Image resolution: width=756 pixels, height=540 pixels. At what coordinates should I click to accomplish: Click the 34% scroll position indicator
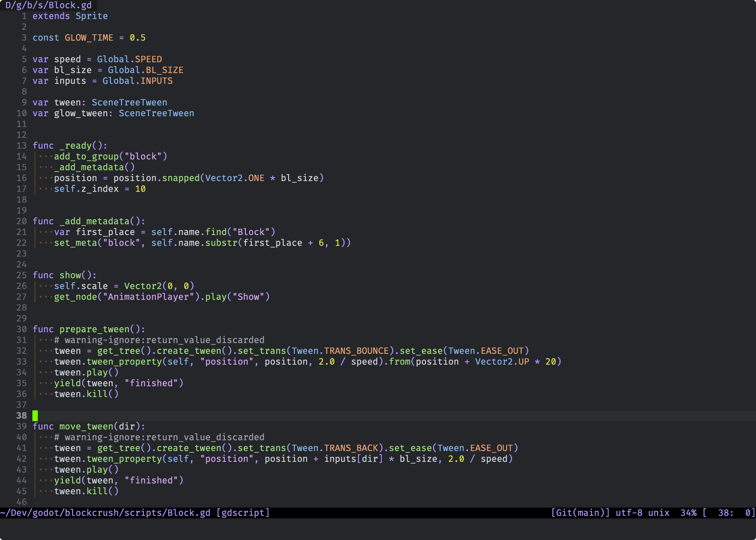(x=689, y=513)
